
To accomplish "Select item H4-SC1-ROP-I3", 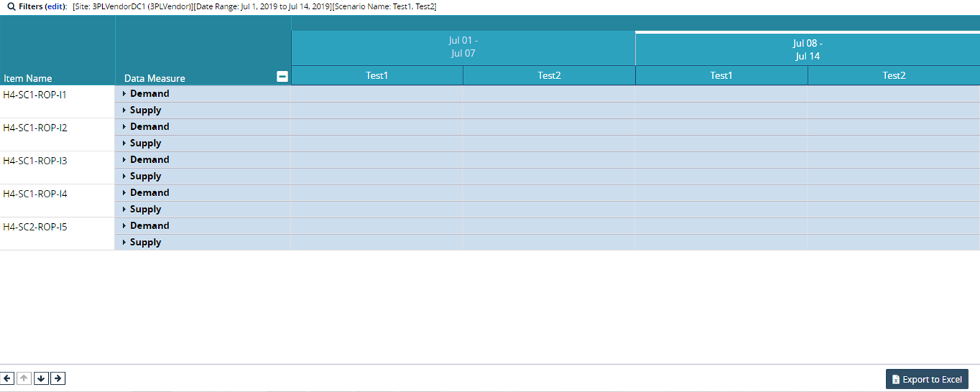I will 35,161.
